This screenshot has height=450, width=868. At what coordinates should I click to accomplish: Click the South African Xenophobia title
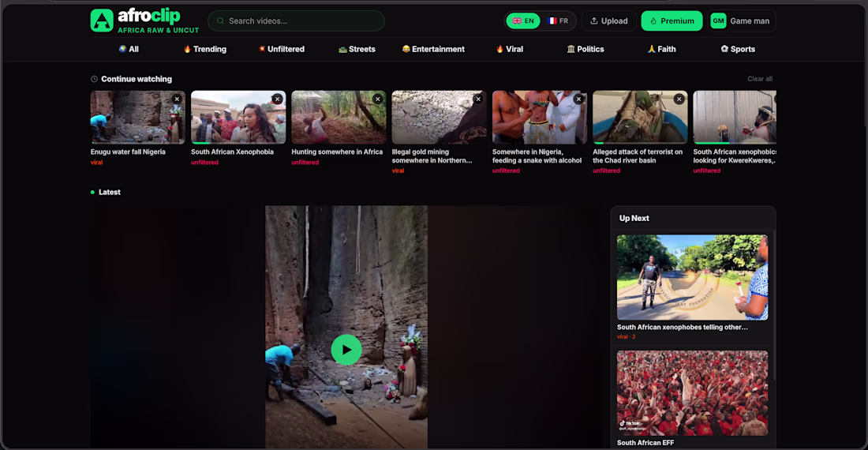click(233, 152)
